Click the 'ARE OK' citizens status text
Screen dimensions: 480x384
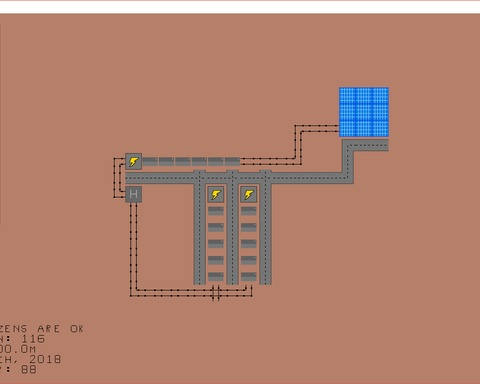[x=60, y=329]
